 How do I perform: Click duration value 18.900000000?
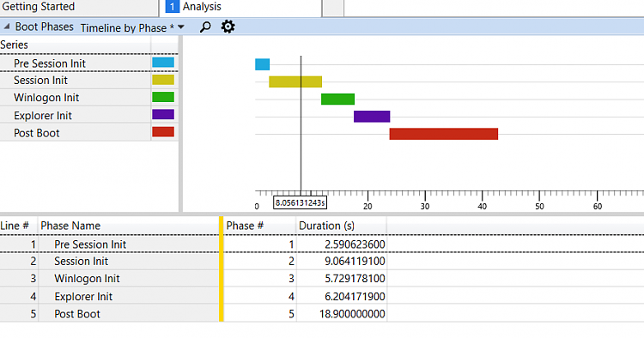352,314
